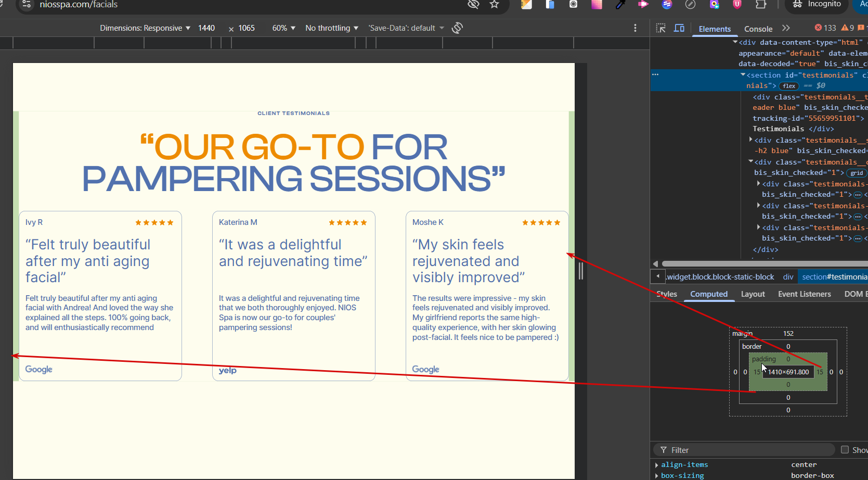Expand the box-sizing computed property

pos(657,475)
